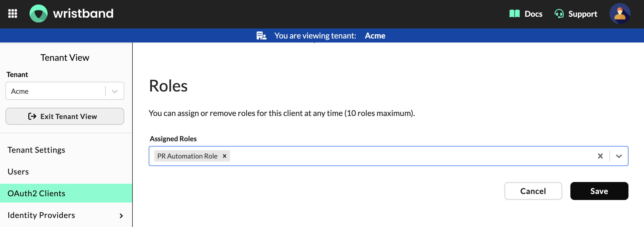Click the tenant dropdown chevron arrow
This screenshot has width=644, height=227.
[115, 91]
